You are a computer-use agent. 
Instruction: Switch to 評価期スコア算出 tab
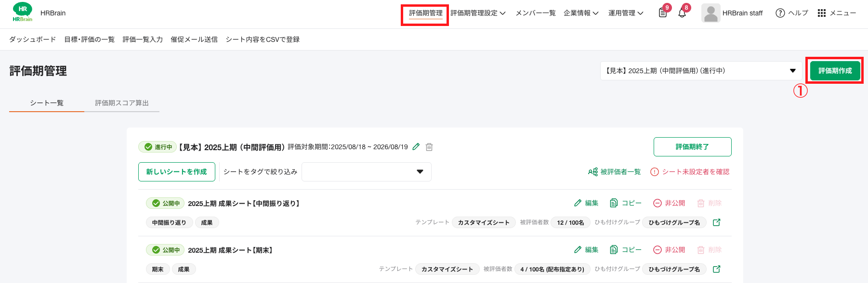pos(122,103)
